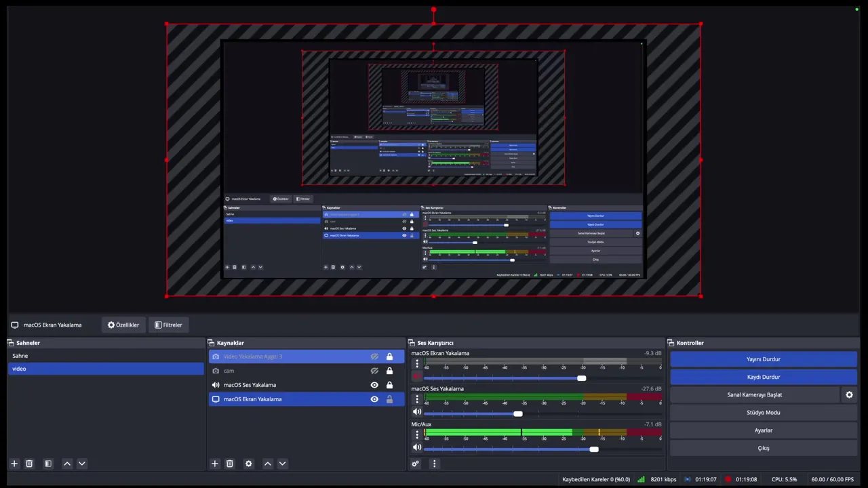This screenshot has height=488, width=868.
Task: Click the speaker icon of the macOS Ses Yakalama source
Action: (x=216, y=385)
